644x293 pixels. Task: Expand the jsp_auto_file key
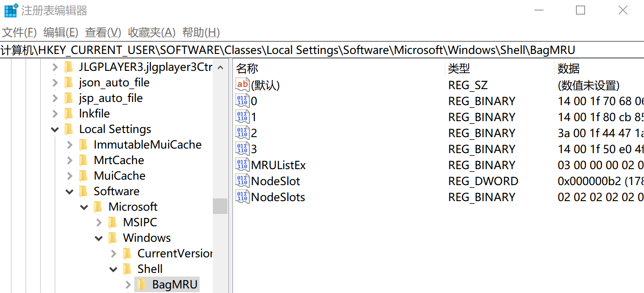[55, 99]
